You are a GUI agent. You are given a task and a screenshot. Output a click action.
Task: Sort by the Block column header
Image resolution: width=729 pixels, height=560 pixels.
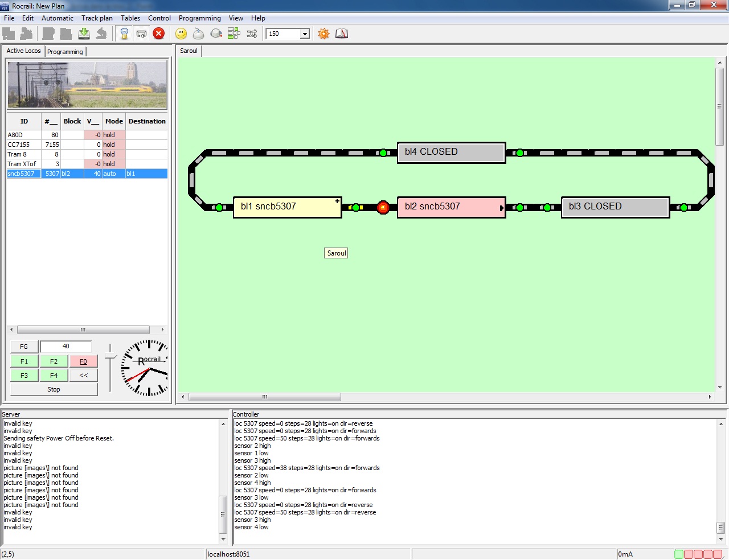pos(72,121)
